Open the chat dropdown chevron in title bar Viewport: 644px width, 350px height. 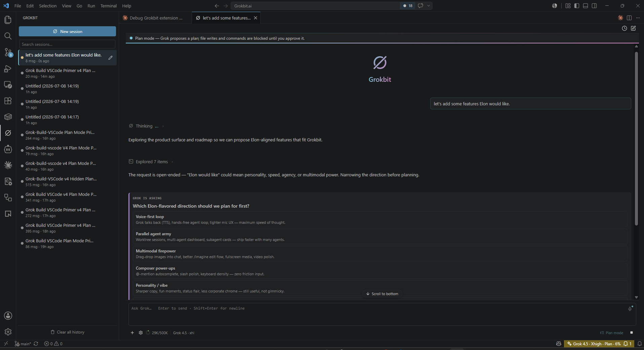click(428, 6)
